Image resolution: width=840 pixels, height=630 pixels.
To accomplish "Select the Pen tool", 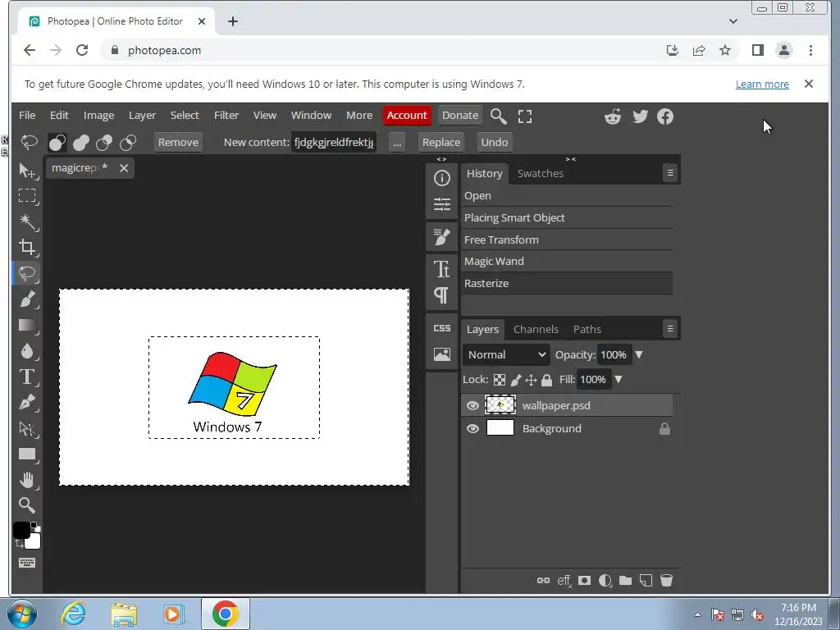I will point(27,403).
